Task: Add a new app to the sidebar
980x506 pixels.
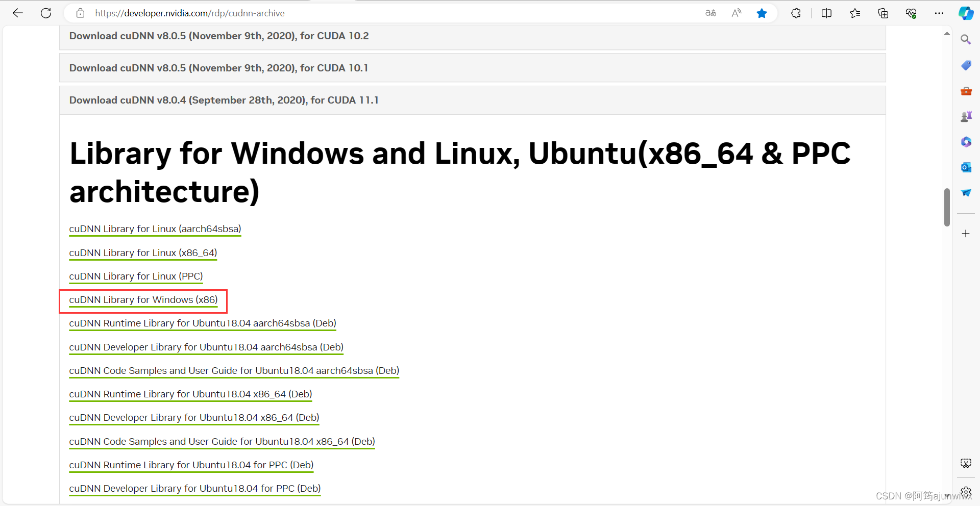Action: 966,234
